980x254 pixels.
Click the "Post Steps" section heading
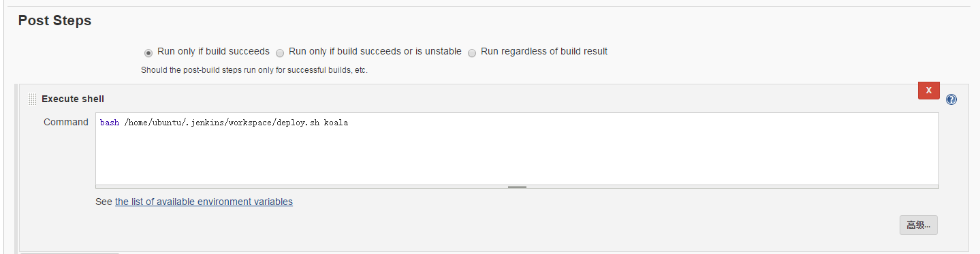tap(54, 20)
